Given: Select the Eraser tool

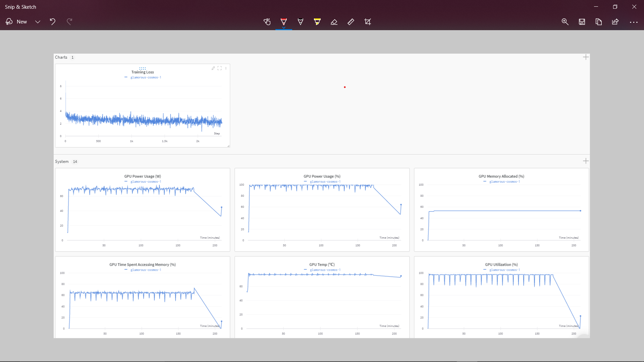Looking at the screenshot, I should tap(334, 22).
